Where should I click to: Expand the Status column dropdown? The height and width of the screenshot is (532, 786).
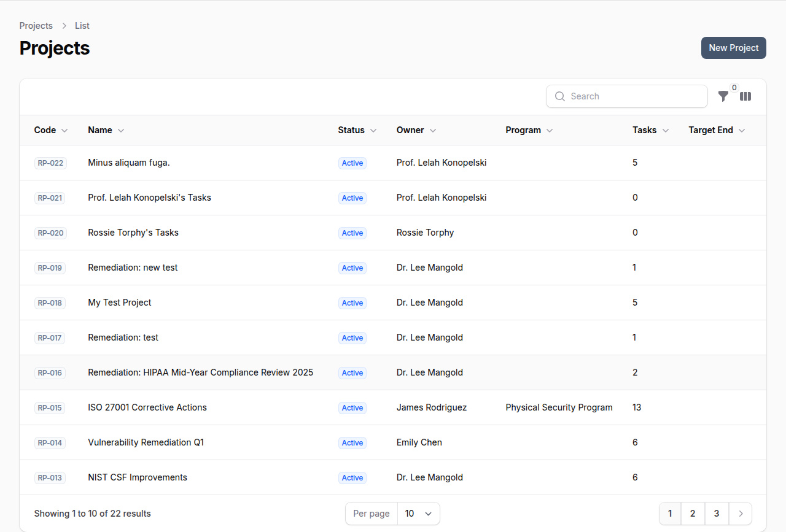pyautogui.click(x=373, y=130)
